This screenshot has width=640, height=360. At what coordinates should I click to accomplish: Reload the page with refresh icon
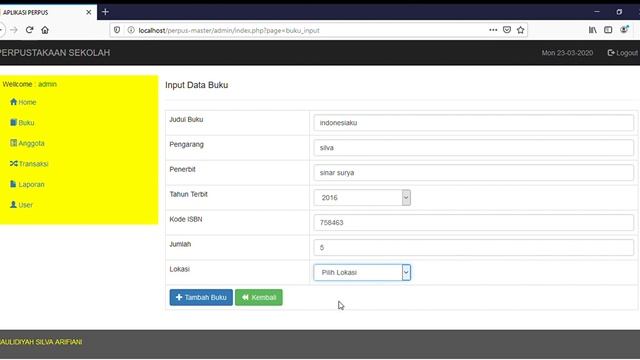coord(29,30)
